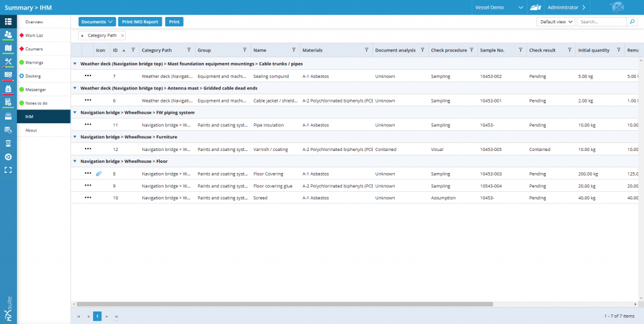Go to the Docking menu item
This screenshot has height=324, width=644.
click(x=33, y=75)
